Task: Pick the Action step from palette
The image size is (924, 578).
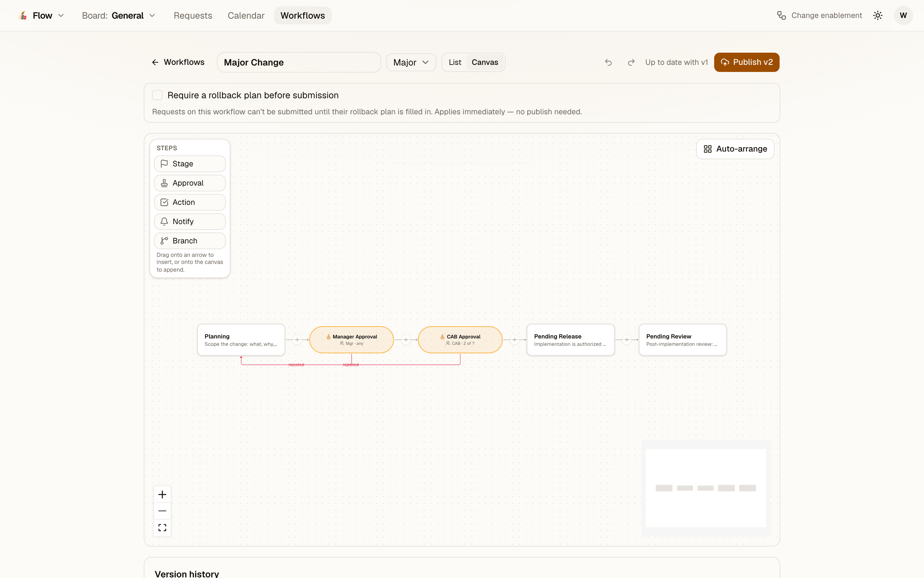Action: coord(190,202)
